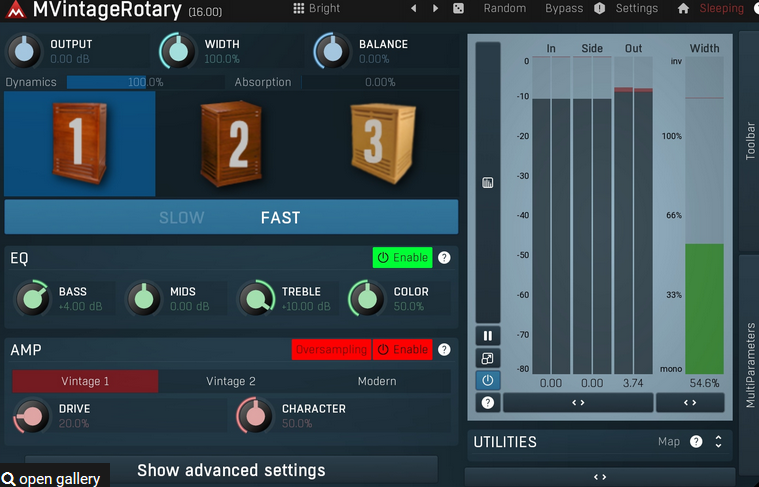Screen dimensions: 759x487
Task: Click the home icon in top bar
Action: (683, 8)
